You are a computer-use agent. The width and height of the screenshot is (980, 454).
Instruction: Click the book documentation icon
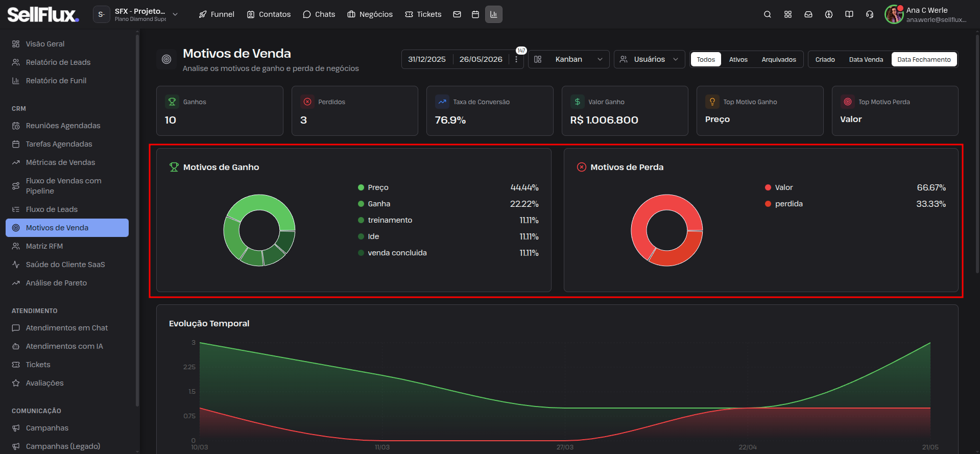tap(849, 14)
